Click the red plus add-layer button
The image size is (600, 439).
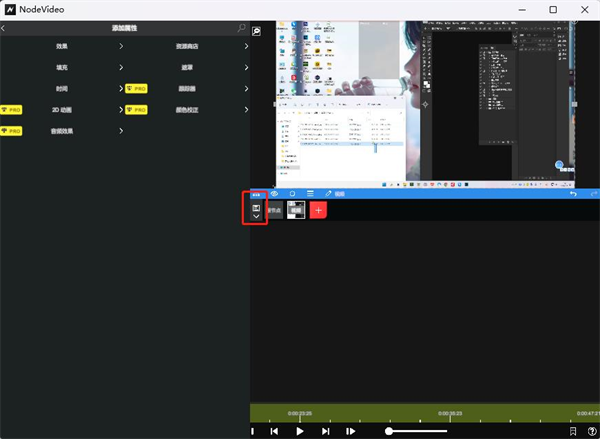318,210
